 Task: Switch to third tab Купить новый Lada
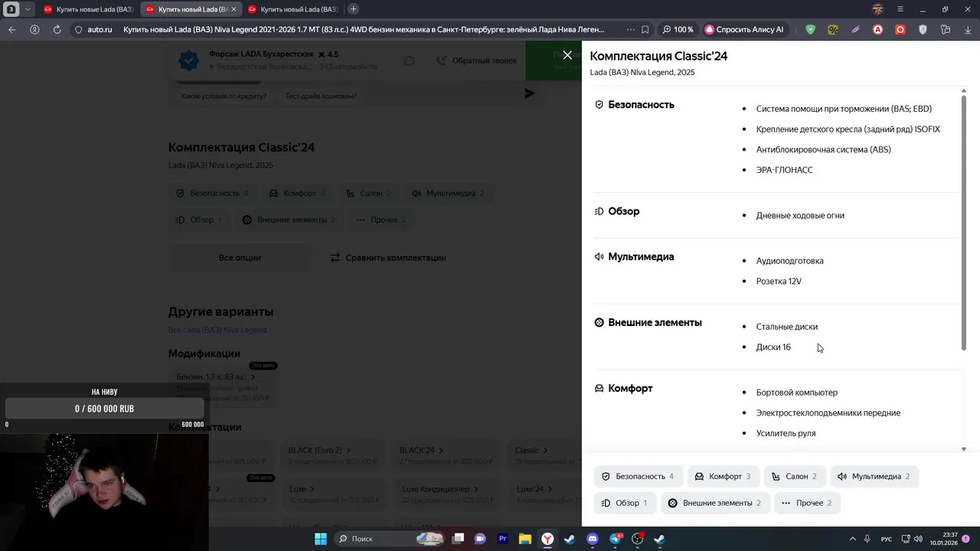(292, 9)
